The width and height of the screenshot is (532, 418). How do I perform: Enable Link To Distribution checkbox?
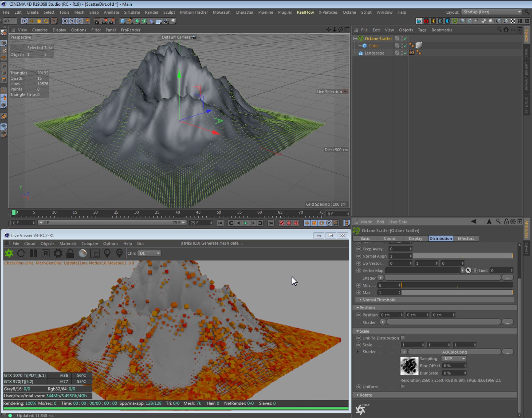click(403, 338)
